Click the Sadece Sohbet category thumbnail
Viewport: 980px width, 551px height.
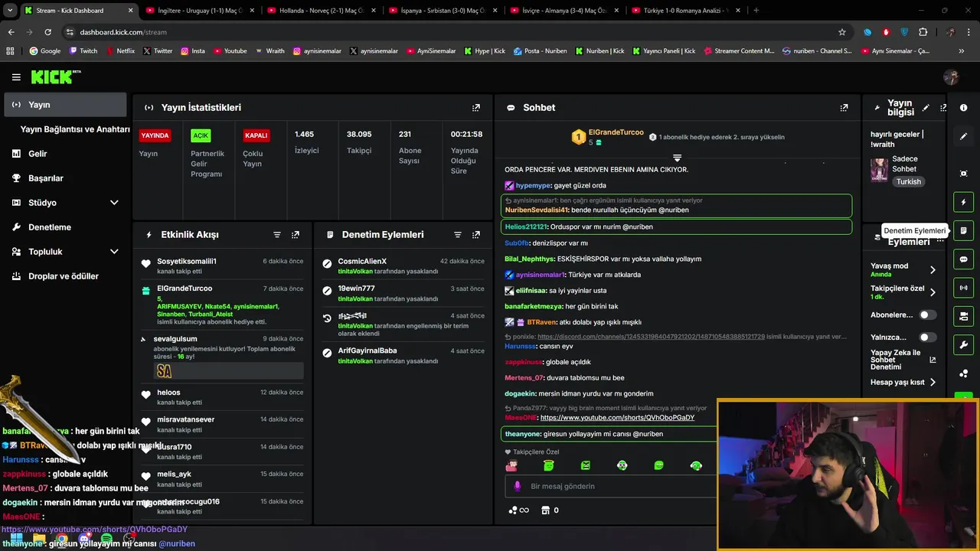coord(879,170)
